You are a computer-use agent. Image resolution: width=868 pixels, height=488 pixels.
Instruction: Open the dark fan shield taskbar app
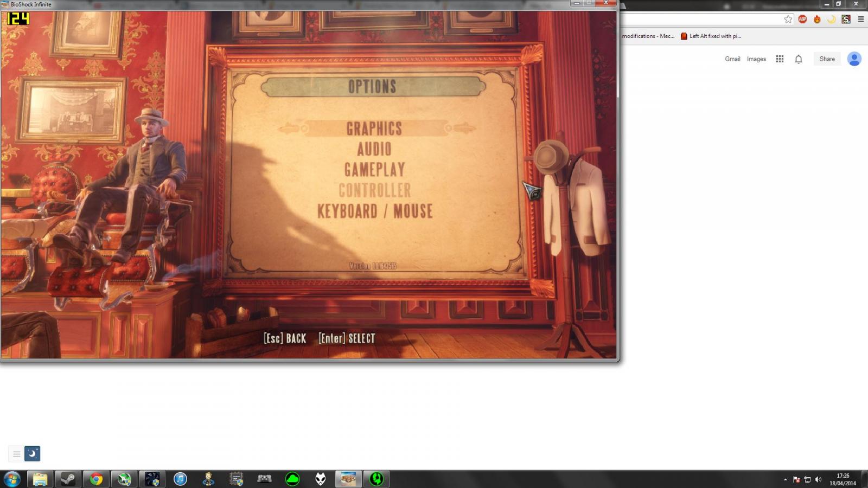click(152, 479)
